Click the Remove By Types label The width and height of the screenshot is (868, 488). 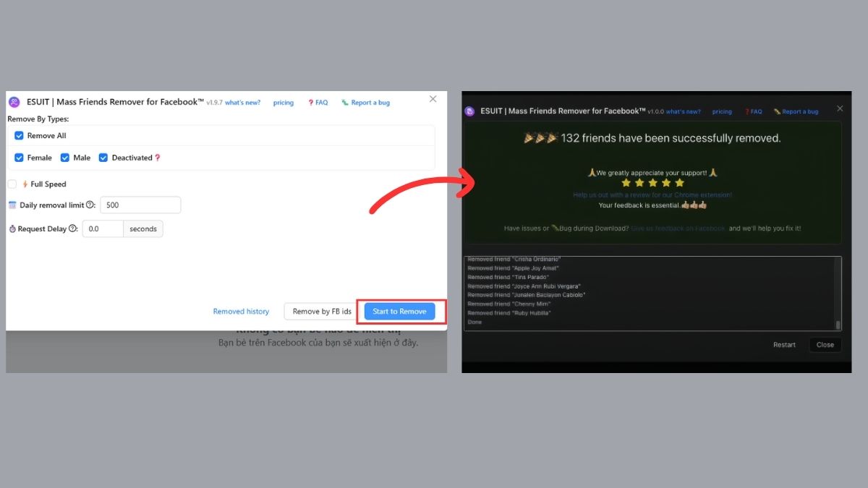[x=38, y=119]
